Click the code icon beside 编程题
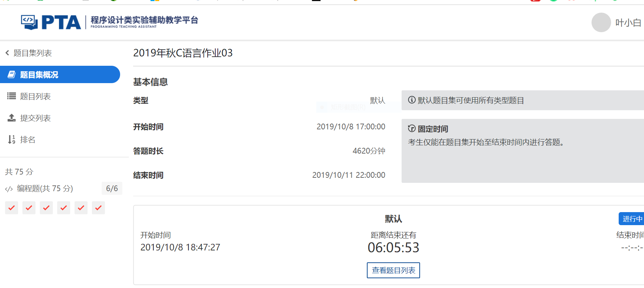Screen dimensions: 644x288 pyautogui.click(x=9, y=189)
